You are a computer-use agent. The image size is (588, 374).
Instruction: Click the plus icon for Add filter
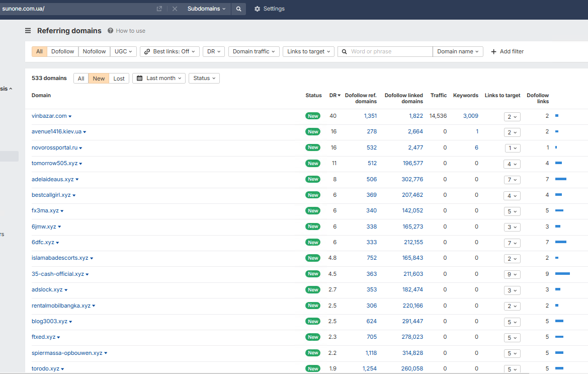(x=493, y=51)
